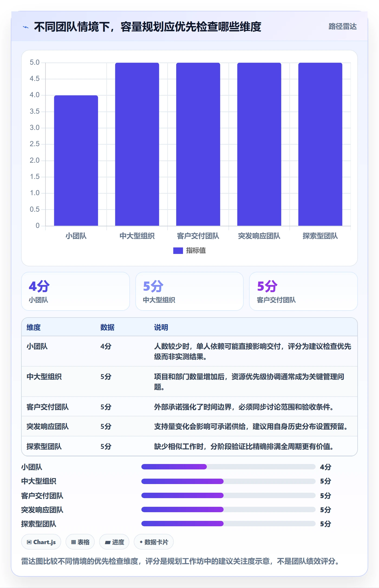This screenshot has width=379, height=588.
Task: Select the 探索型团队 bar in the chart
Action: pyautogui.click(x=320, y=144)
